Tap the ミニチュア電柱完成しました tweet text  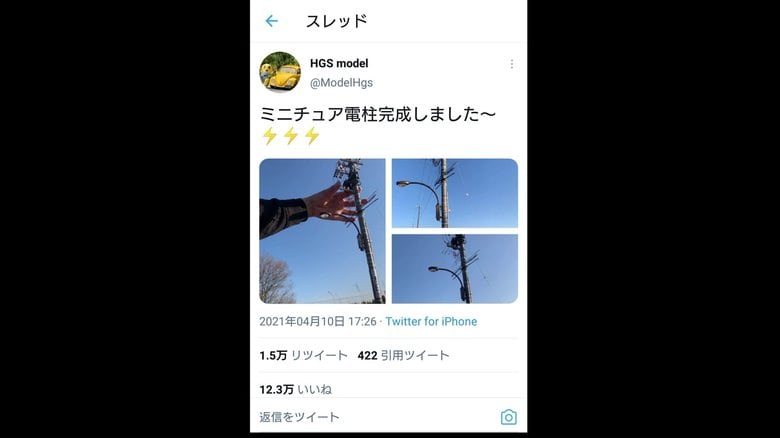pos(370,114)
